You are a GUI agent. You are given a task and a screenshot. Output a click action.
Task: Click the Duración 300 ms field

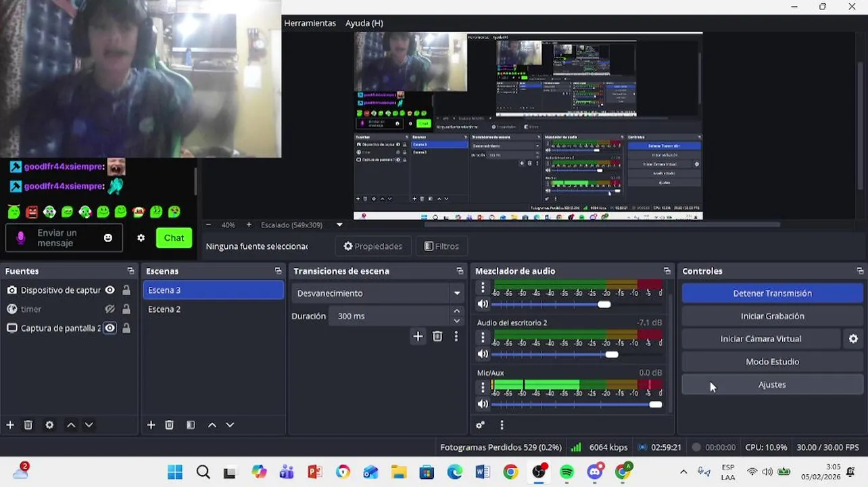(389, 316)
